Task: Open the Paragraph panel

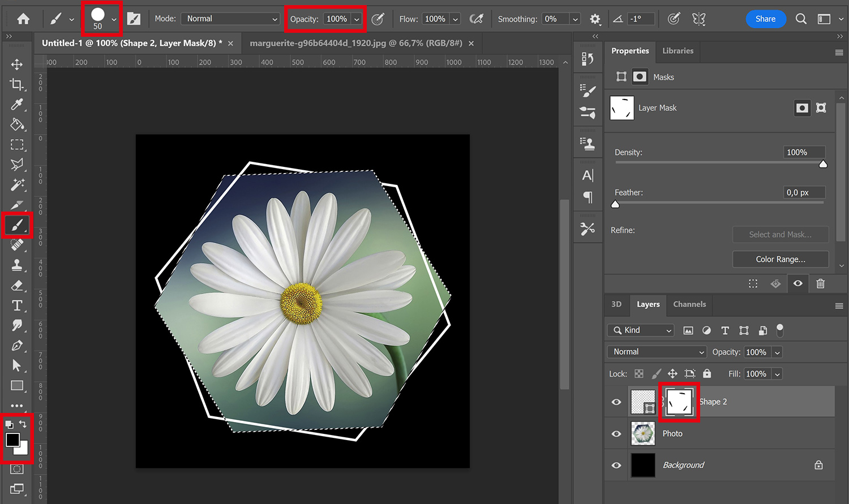Action: coord(588,197)
